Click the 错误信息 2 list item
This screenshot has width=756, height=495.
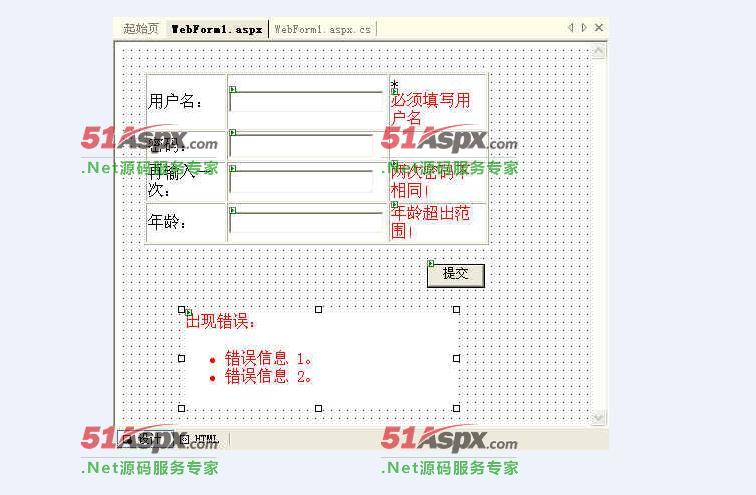coord(268,376)
